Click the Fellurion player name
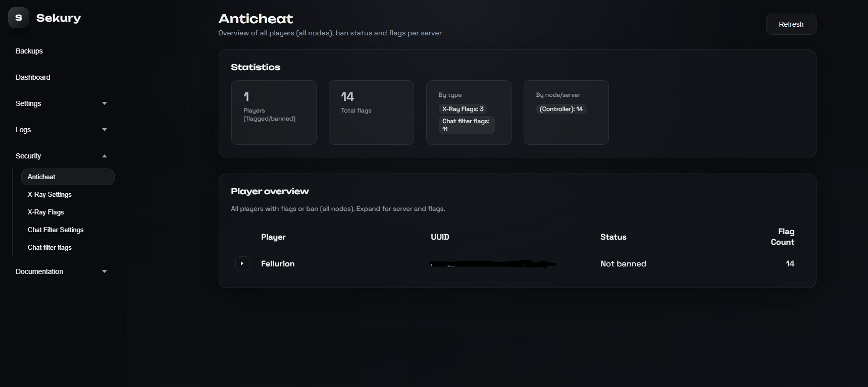This screenshot has width=868, height=387. (278, 264)
